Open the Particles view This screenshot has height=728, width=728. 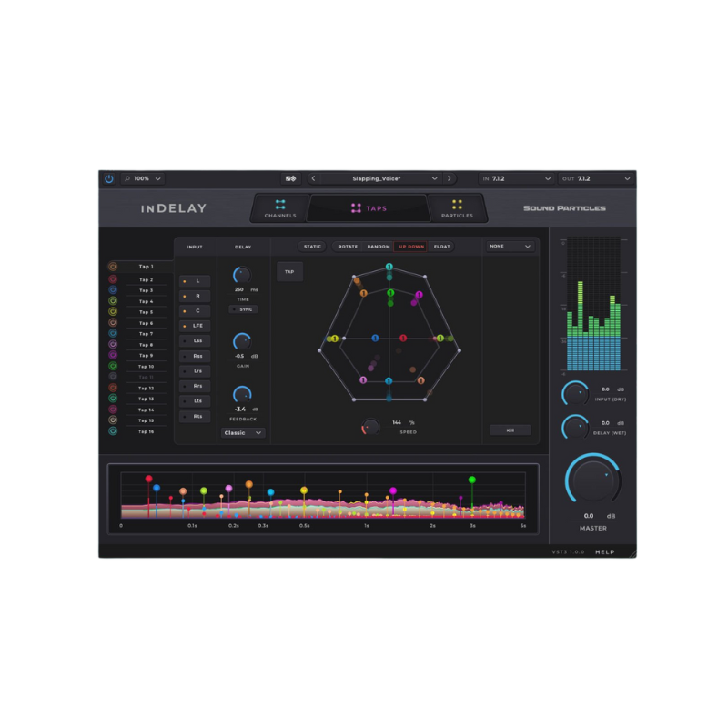click(455, 210)
